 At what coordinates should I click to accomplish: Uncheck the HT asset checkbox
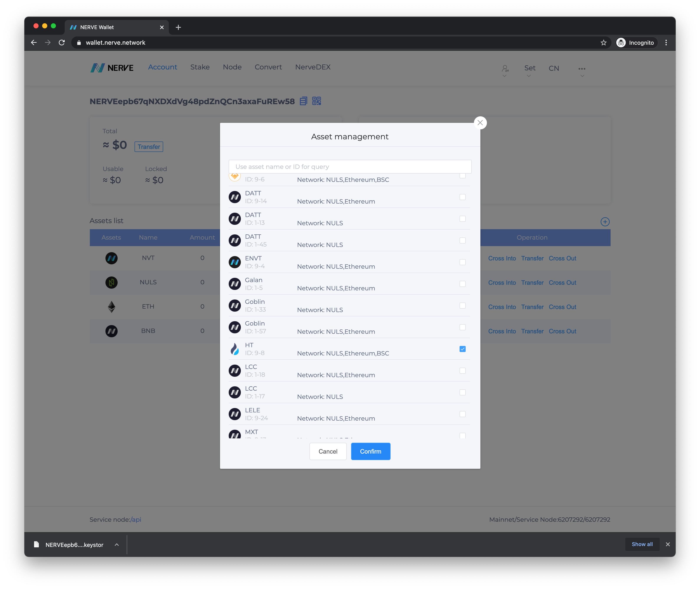point(462,349)
